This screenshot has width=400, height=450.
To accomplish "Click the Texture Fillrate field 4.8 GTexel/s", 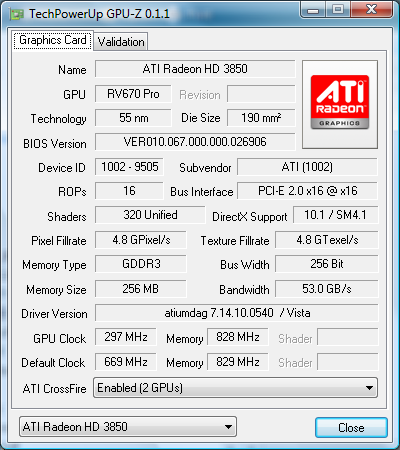I will [327, 240].
